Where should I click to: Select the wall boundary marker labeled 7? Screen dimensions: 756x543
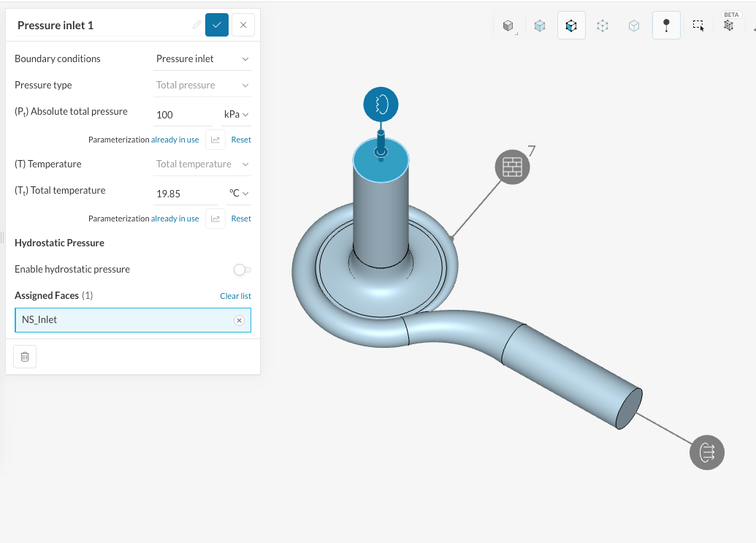click(513, 167)
